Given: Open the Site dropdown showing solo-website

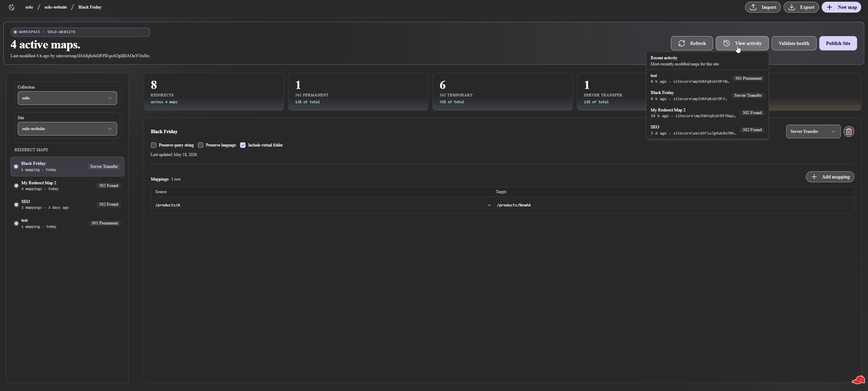Looking at the screenshot, I should pos(67,129).
